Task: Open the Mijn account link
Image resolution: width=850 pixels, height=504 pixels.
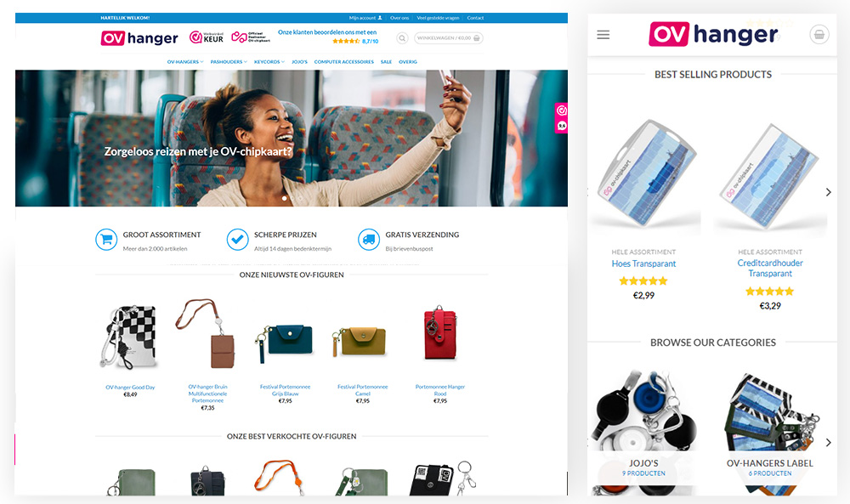Action: pyautogui.click(x=365, y=18)
